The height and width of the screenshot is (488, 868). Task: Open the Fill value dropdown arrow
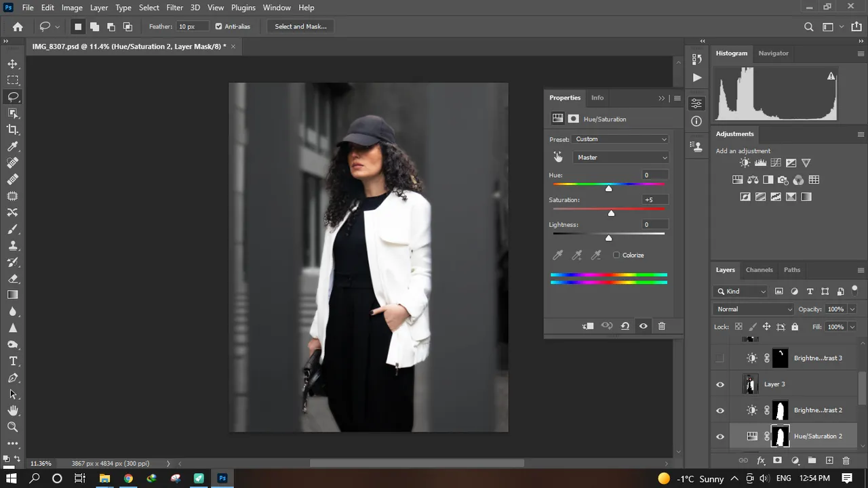click(852, 327)
